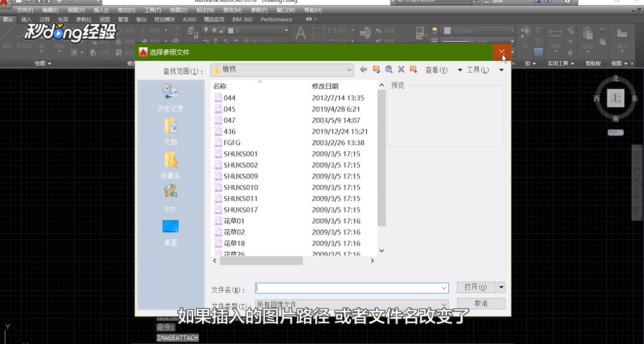Create a new folder icon
The image size is (644, 344).
[x=414, y=70]
